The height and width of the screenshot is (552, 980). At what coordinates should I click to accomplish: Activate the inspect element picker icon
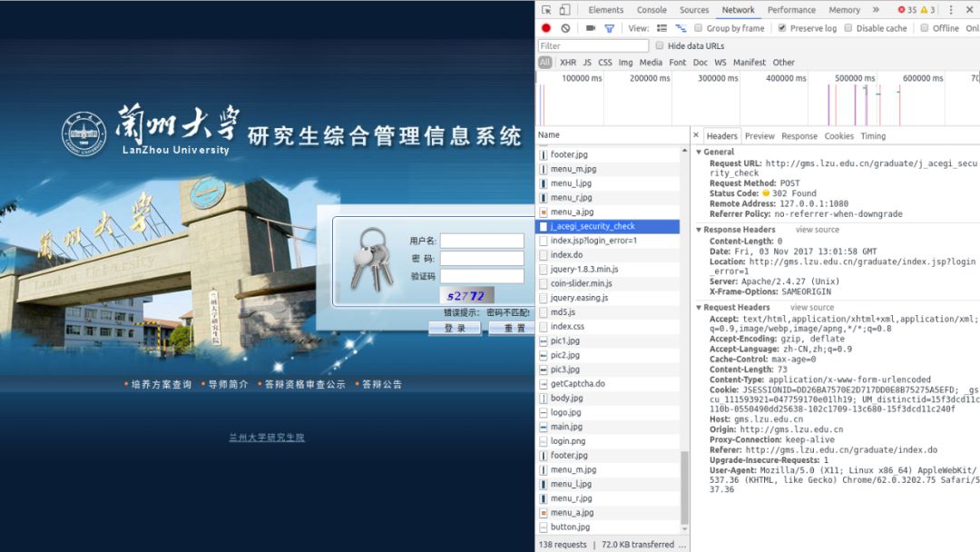pyautogui.click(x=546, y=10)
